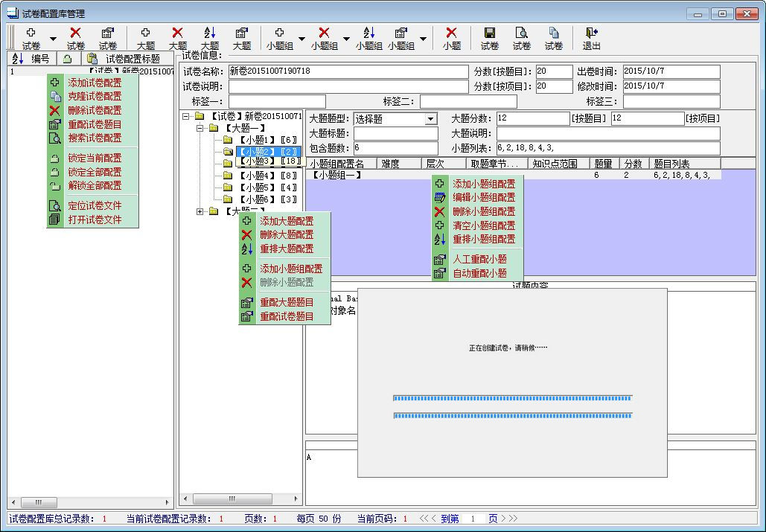Image resolution: width=766 pixels, height=532 pixels.
Task: Click into the 试卷说明 text field
Action: click(348, 87)
